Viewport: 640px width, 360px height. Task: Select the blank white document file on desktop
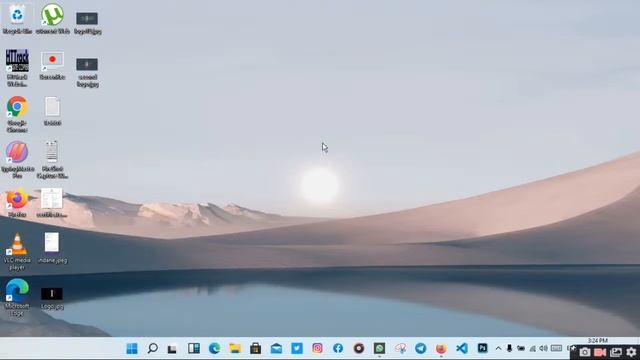[52, 111]
